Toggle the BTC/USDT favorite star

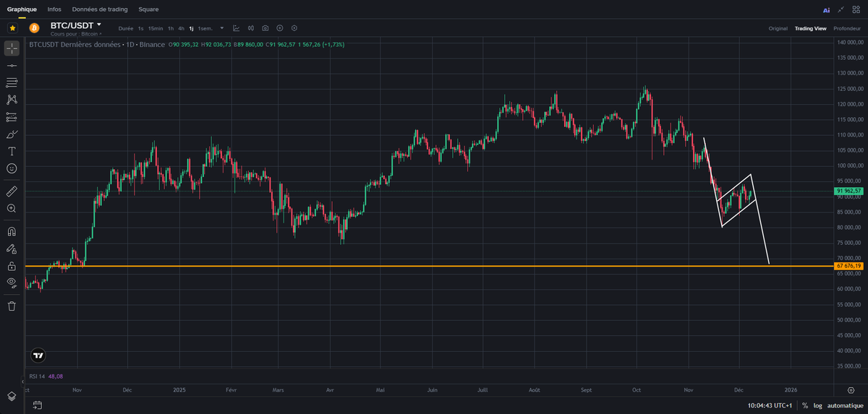[13, 28]
